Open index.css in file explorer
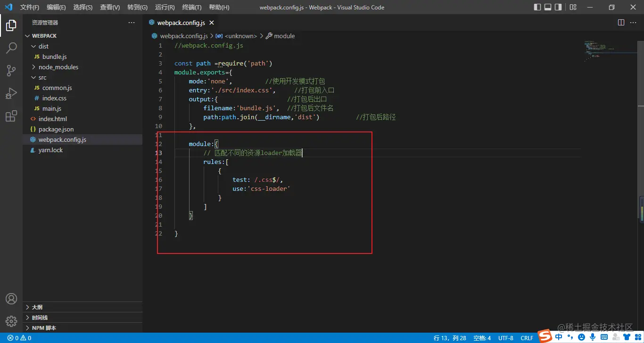The width and height of the screenshot is (644, 343). pos(83,98)
